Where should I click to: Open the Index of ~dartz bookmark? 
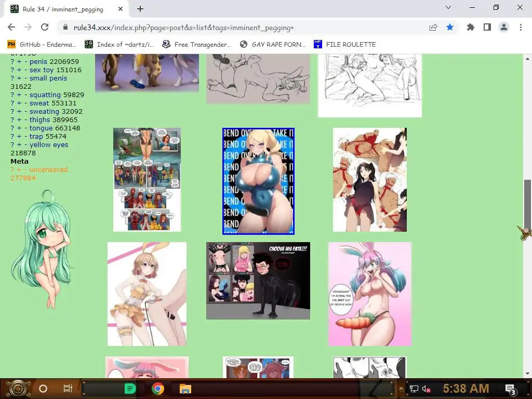coord(119,45)
